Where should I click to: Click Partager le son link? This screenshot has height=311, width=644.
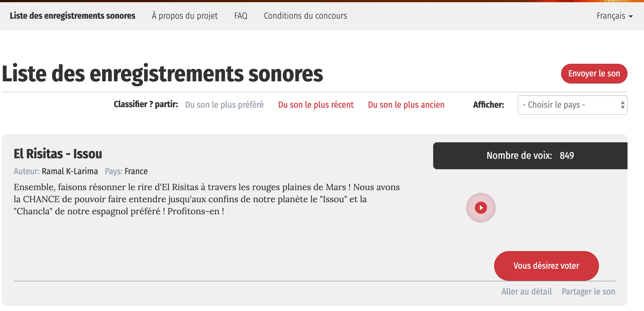(588, 291)
